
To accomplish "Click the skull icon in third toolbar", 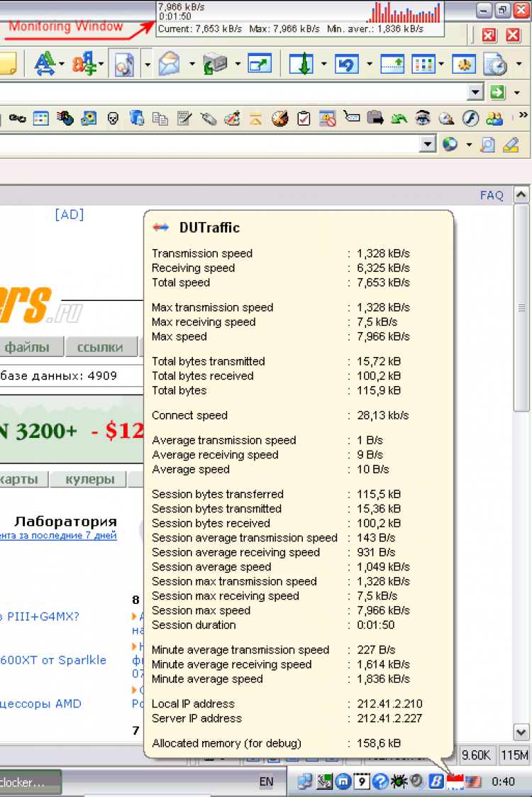I will 113,119.
